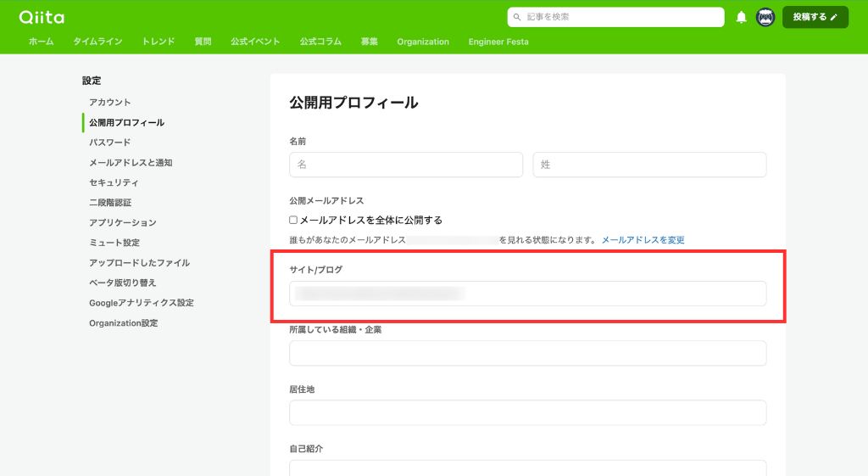Open the タイムライン nav item
This screenshot has width=868, height=476.
(98, 42)
